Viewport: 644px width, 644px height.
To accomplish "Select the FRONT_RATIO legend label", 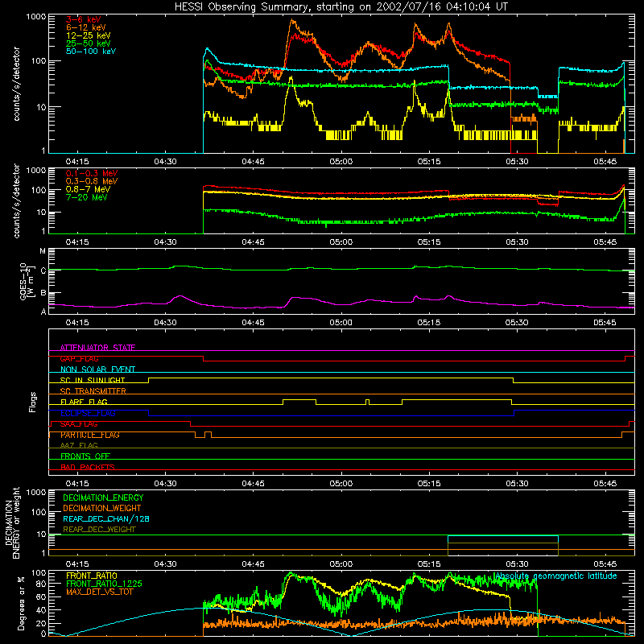I will (x=92, y=576).
